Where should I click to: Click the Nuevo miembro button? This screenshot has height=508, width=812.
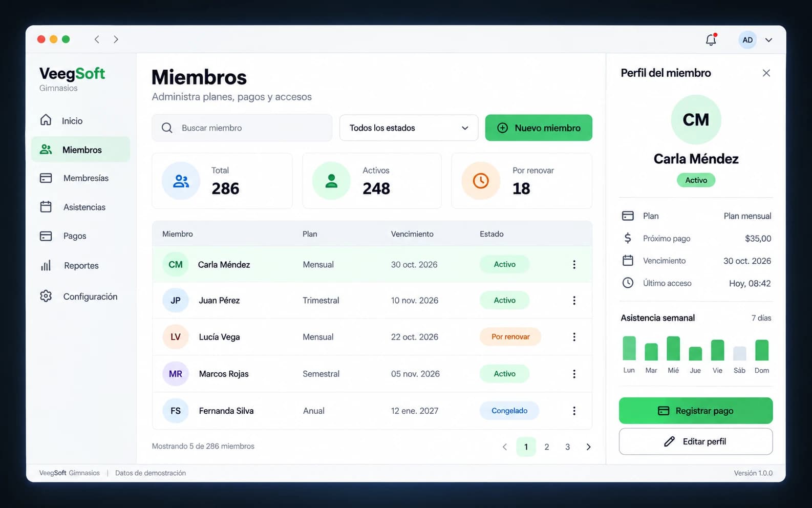(x=539, y=128)
